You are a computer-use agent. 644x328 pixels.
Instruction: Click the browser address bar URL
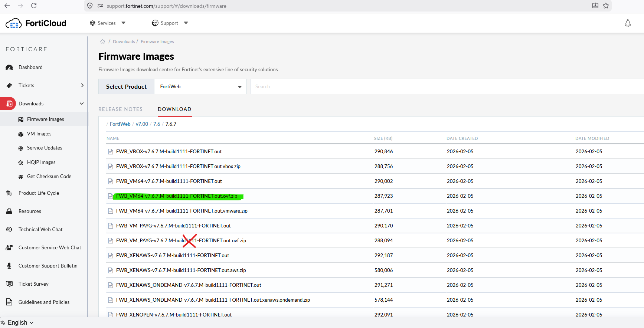166,6
